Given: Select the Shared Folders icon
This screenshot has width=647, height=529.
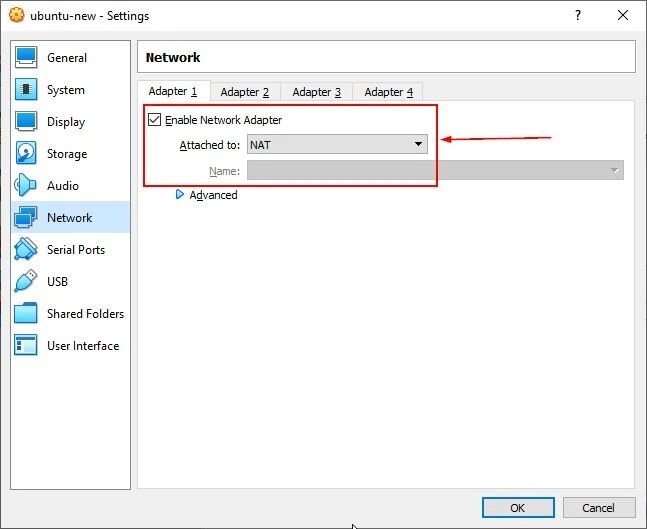Looking at the screenshot, I should [x=27, y=314].
